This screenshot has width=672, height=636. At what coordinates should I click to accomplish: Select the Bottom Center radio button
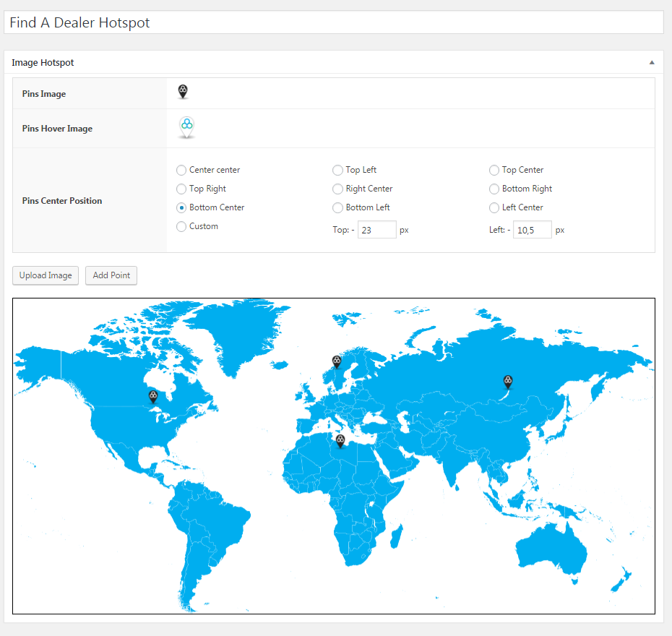(181, 208)
